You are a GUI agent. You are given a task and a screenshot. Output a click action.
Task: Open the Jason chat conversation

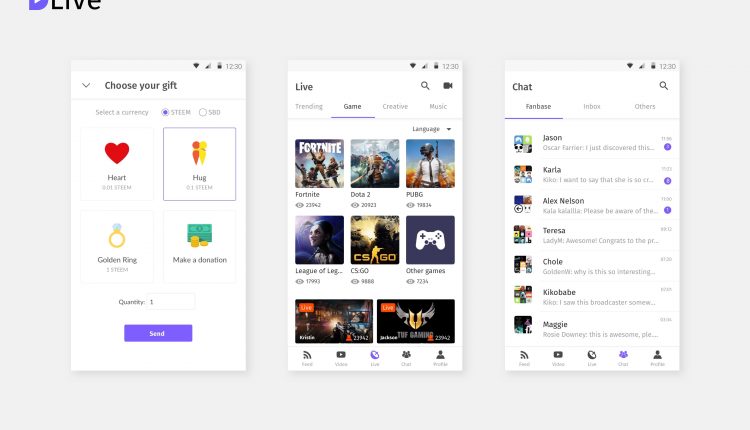(x=592, y=143)
